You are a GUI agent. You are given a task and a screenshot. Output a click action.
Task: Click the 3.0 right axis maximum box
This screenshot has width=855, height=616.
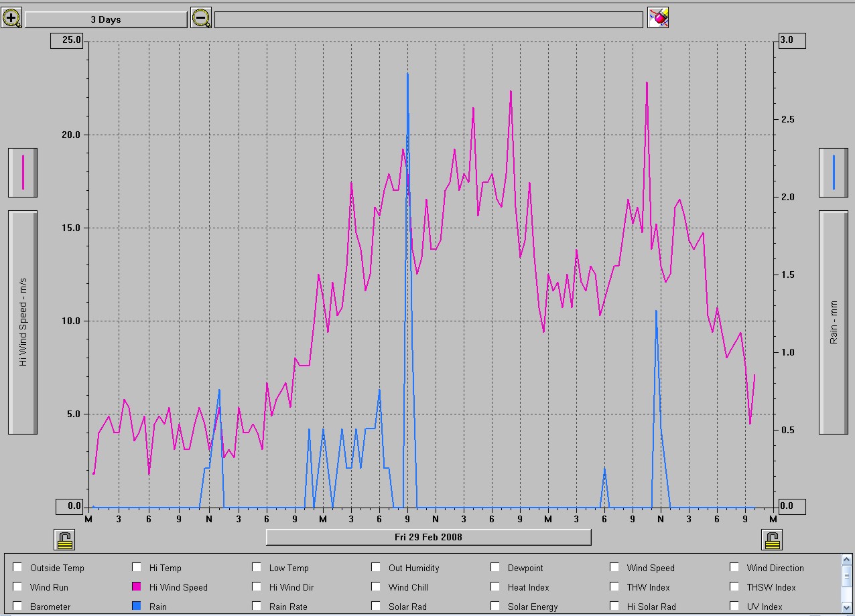(791, 40)
